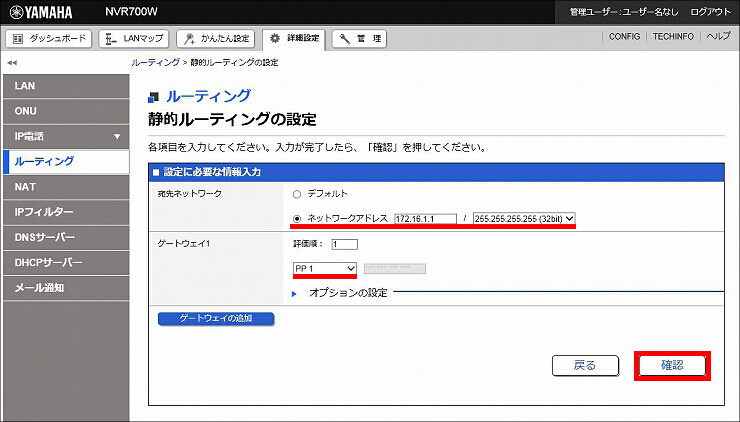Collapse sidebar with double-arrow icon

12,62
